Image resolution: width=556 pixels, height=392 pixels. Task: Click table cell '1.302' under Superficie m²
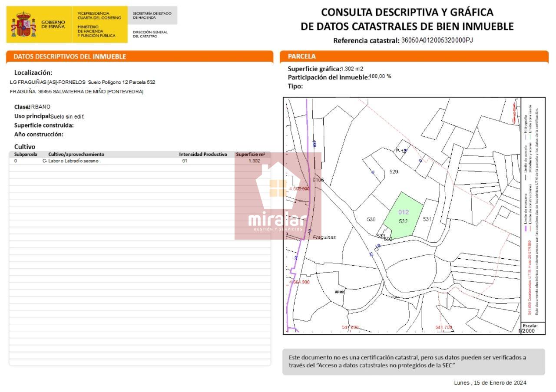(x=254, y=161)
